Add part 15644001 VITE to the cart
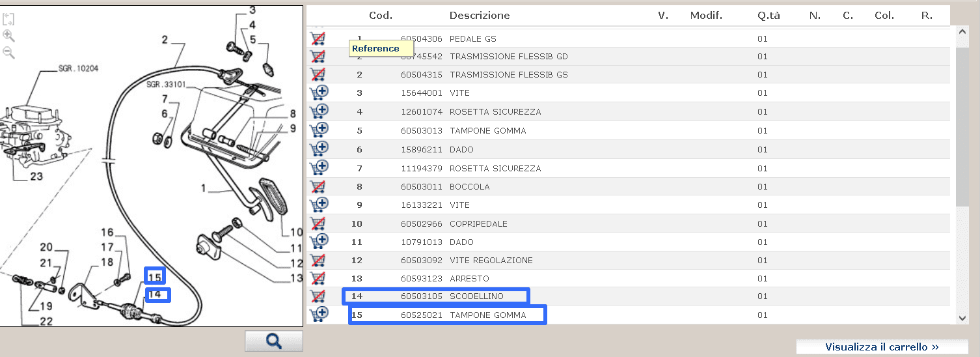This screenshot has height=357, width=980. tap(319, 93)
